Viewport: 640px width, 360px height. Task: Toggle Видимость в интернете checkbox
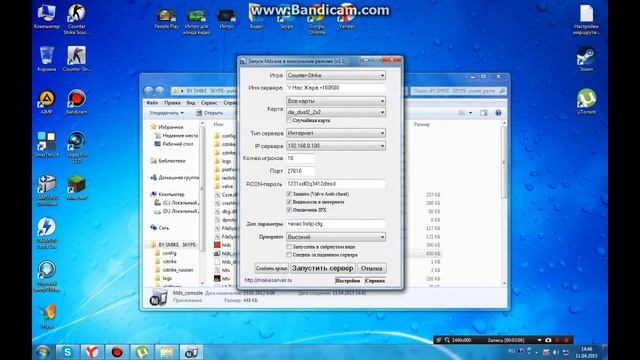click(x=289, y=202)
